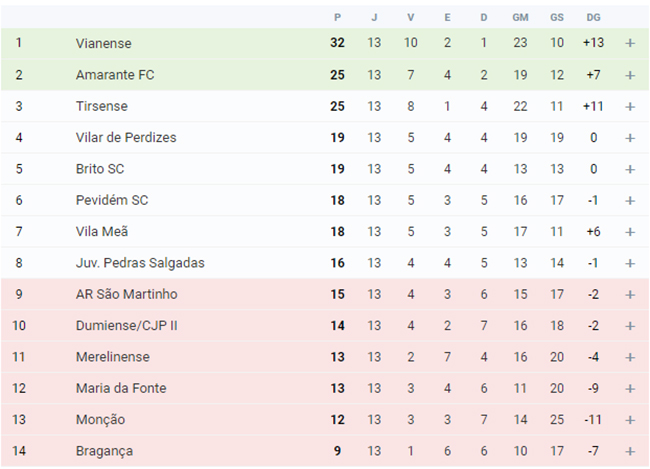Screen dimensions: 650x469
Task: Show more stats for Vila Meã
Action: pyautogui.click(x=630, y=232)
